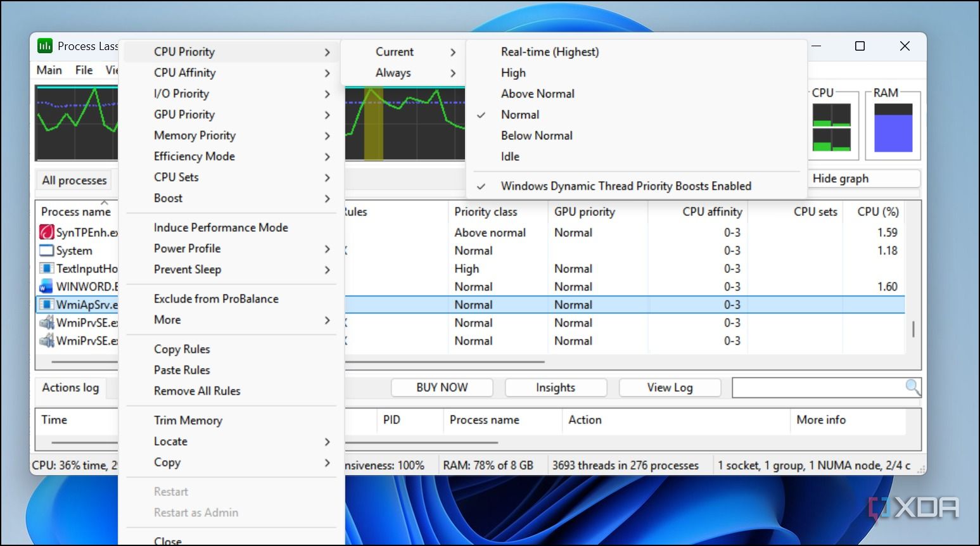Screen dimensions: 980x546
Task: Click the View Log button
Action: point(670,388)
